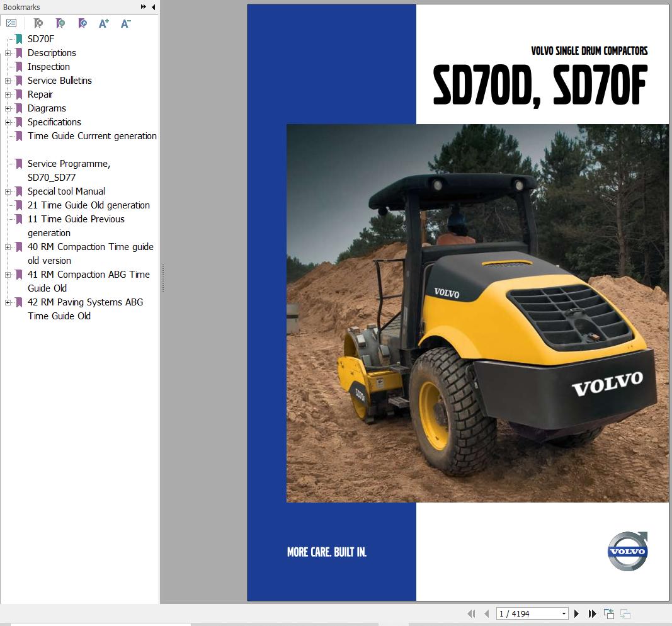The width and height of the screenshot is (672, 626).
Task: Select the Diagrams bookmark
Action: pyautogui.click(x=47, y=108)
